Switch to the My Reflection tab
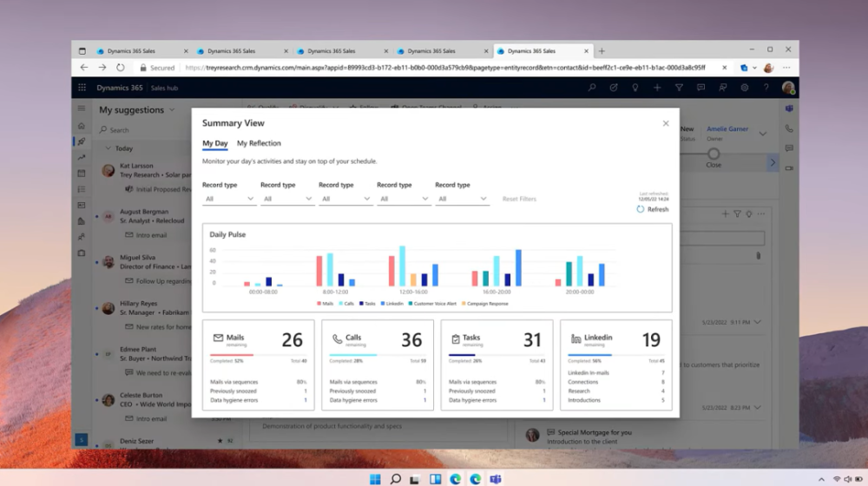 [x=259, y=143]
